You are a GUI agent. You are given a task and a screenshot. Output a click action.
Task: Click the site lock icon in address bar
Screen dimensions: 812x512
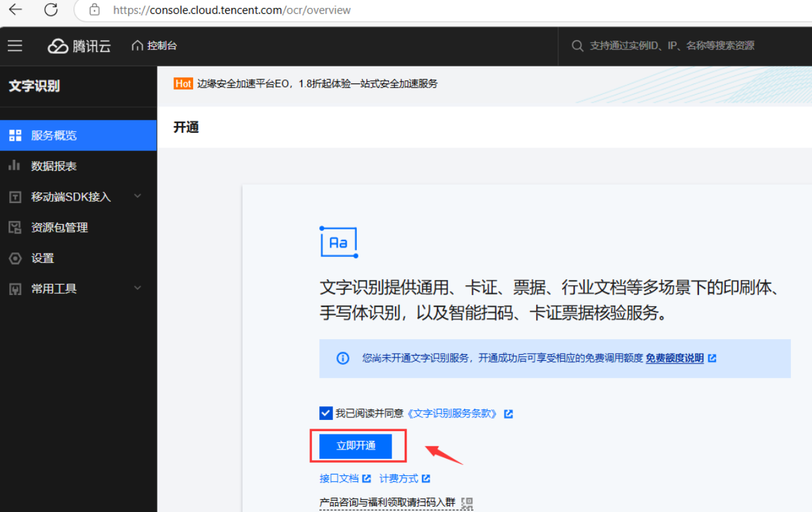point(95,10)
